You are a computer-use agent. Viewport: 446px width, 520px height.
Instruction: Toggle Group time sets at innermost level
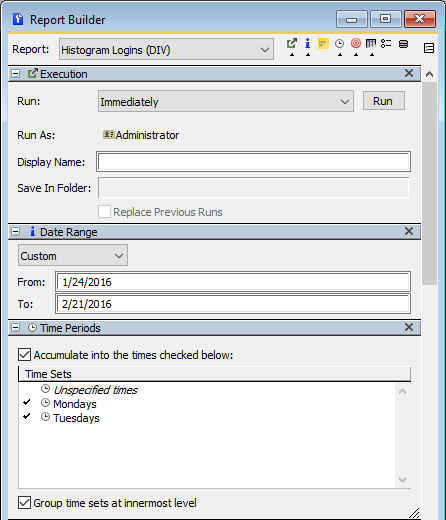coord(24,503)
